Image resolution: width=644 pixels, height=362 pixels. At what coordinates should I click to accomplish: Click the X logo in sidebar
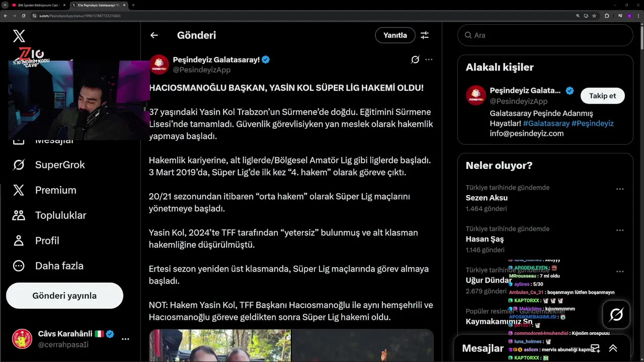point(19,36)
